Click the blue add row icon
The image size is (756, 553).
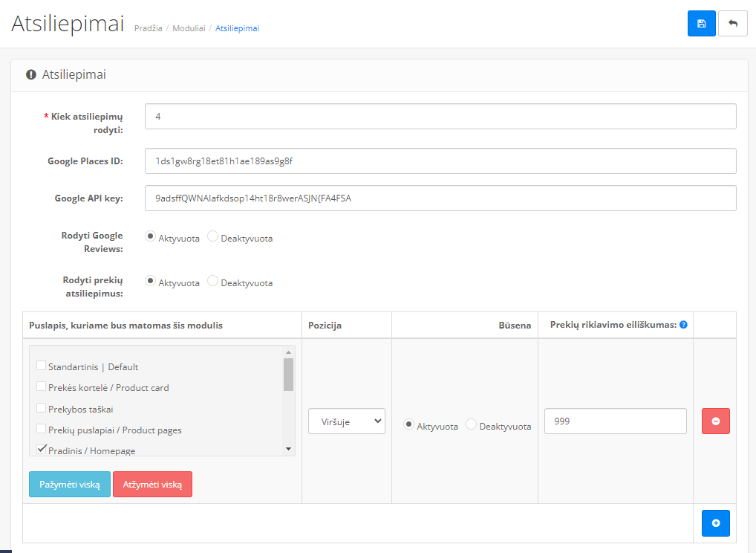(715, 523)
